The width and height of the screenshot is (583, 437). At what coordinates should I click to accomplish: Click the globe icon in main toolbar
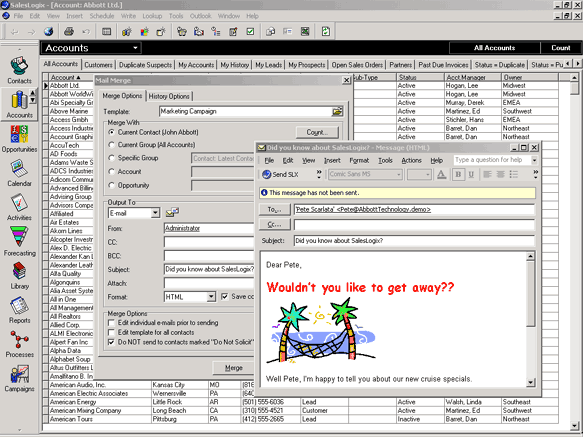tap(48, 32)
